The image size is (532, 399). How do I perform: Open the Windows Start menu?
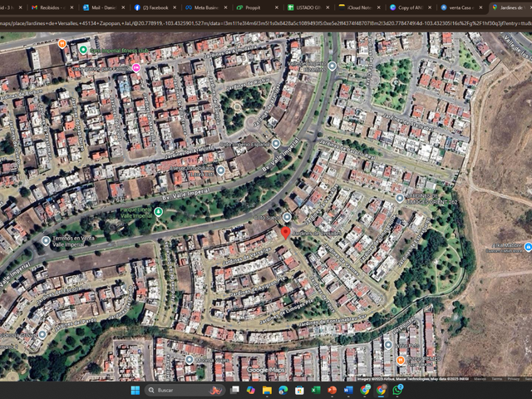tap(135, 390)
